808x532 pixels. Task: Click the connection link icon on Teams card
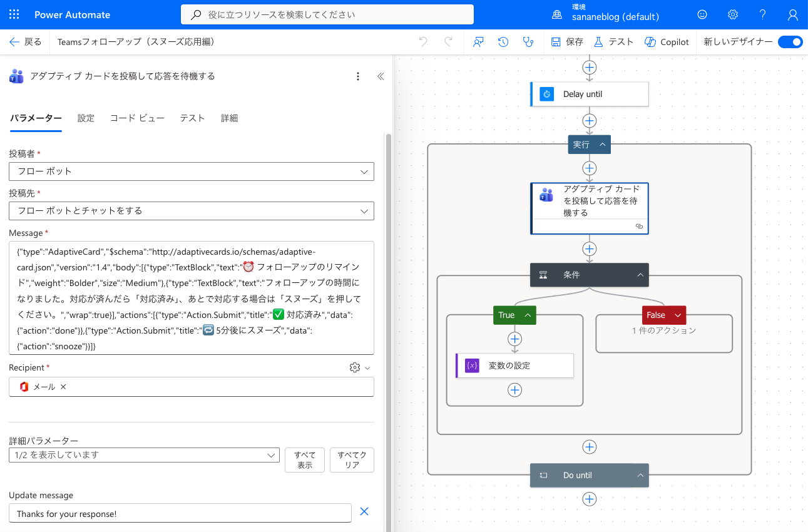click(639, 226)
